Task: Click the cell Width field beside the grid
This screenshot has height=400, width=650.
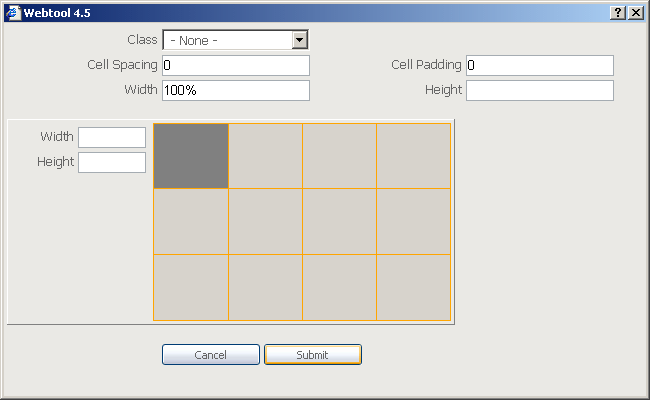Action: tap(112, 137)
